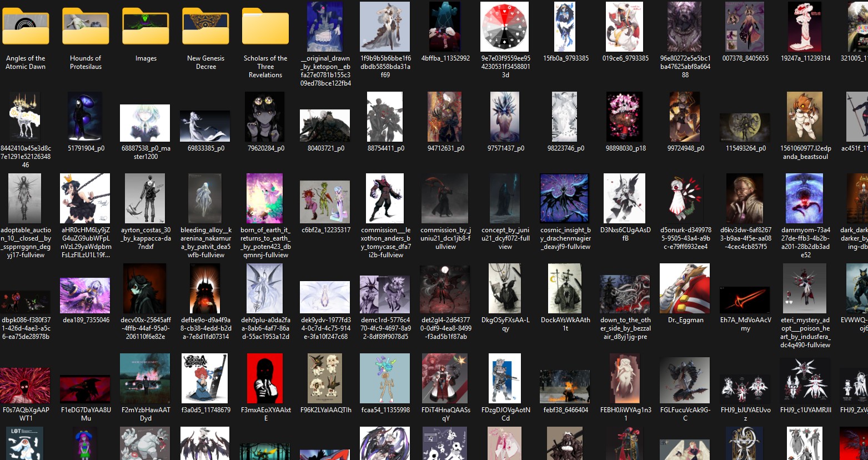The height and width of the screenshot is (460, 868).
Task: Select the 69833385_p0 image thumbnail
Action: (205, 126)
